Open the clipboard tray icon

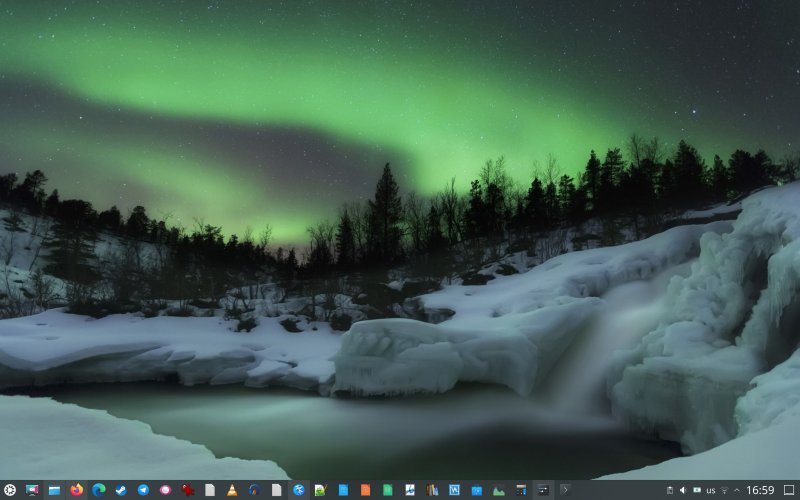coord(670,490)
